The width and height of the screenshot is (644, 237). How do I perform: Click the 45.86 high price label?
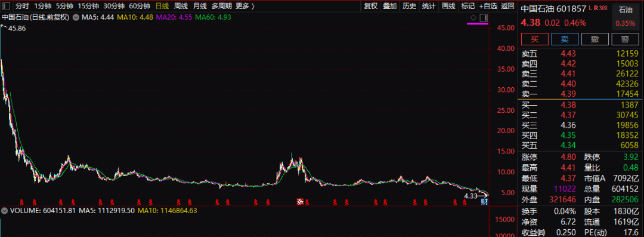point(17,29)
